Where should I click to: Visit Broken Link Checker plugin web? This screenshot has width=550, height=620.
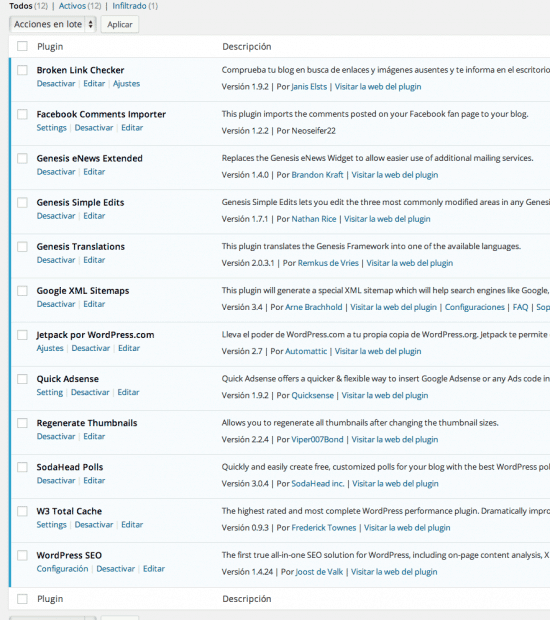point(378,87)
